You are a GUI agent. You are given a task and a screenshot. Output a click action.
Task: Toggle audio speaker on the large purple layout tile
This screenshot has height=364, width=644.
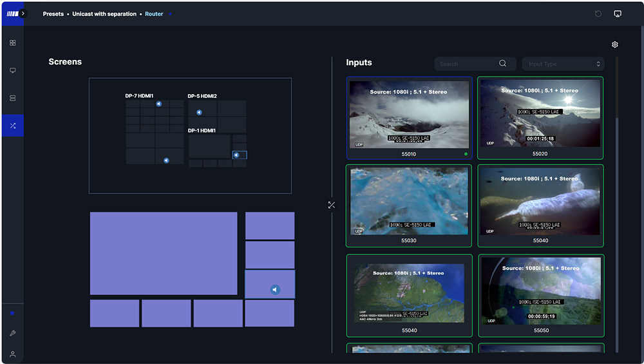(x=275, y=290)
